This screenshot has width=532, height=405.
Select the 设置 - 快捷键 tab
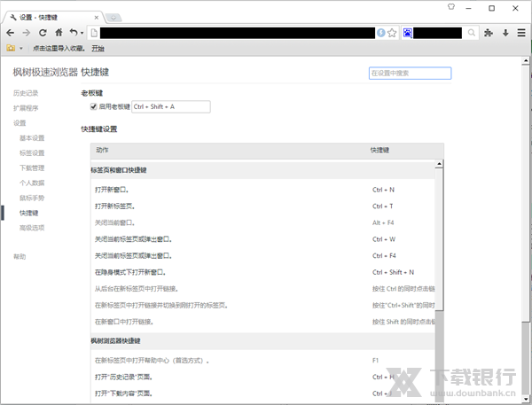point(52,18)
